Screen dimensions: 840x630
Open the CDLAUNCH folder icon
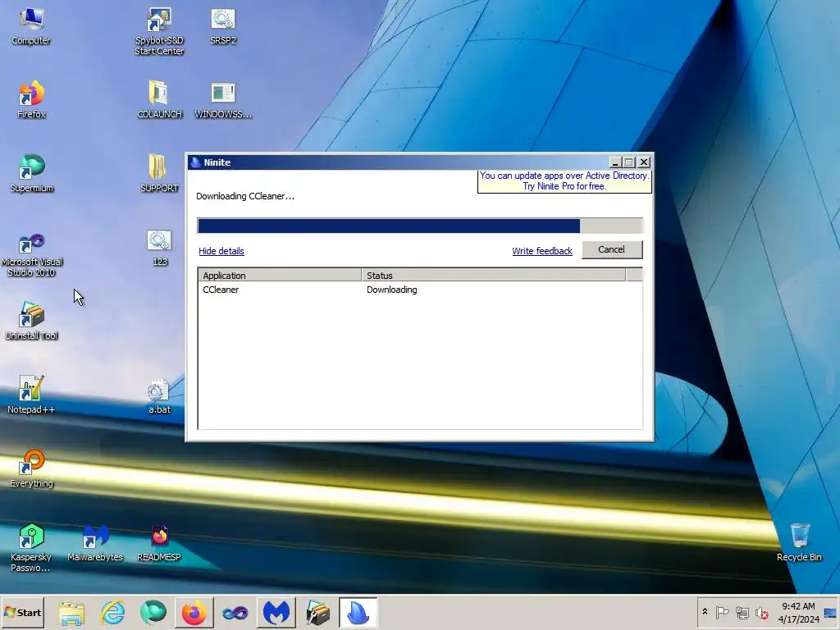159,100
